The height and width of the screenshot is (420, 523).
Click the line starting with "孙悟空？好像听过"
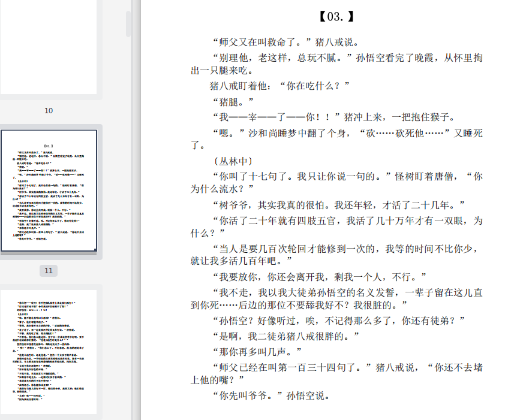(x=339, y=321)
